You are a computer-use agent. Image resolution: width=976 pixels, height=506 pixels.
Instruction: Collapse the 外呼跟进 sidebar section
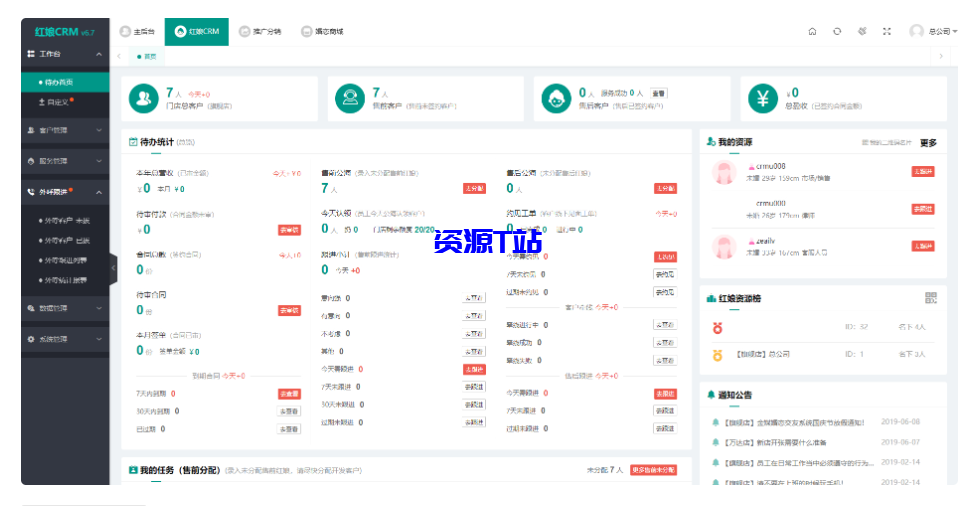tap(65, 192)
